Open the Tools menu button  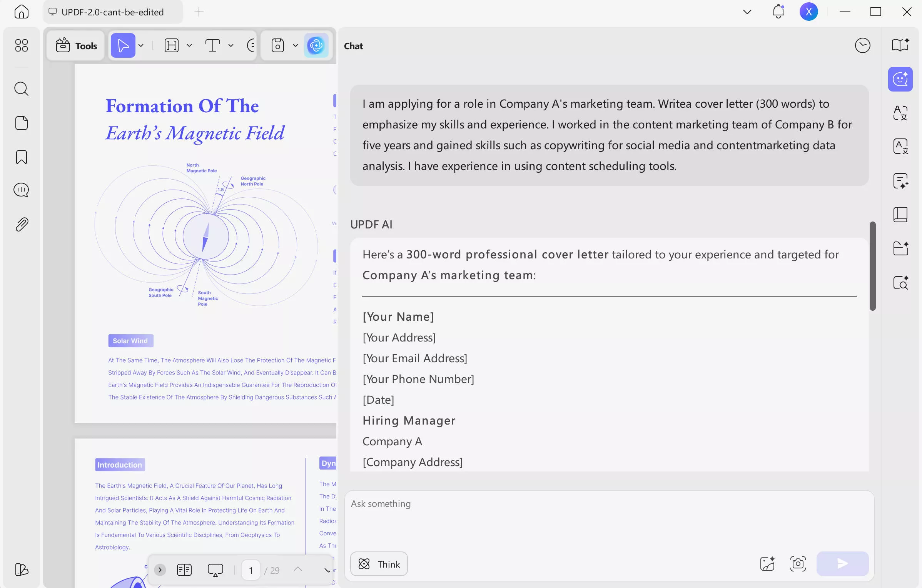tap(76, 46)
